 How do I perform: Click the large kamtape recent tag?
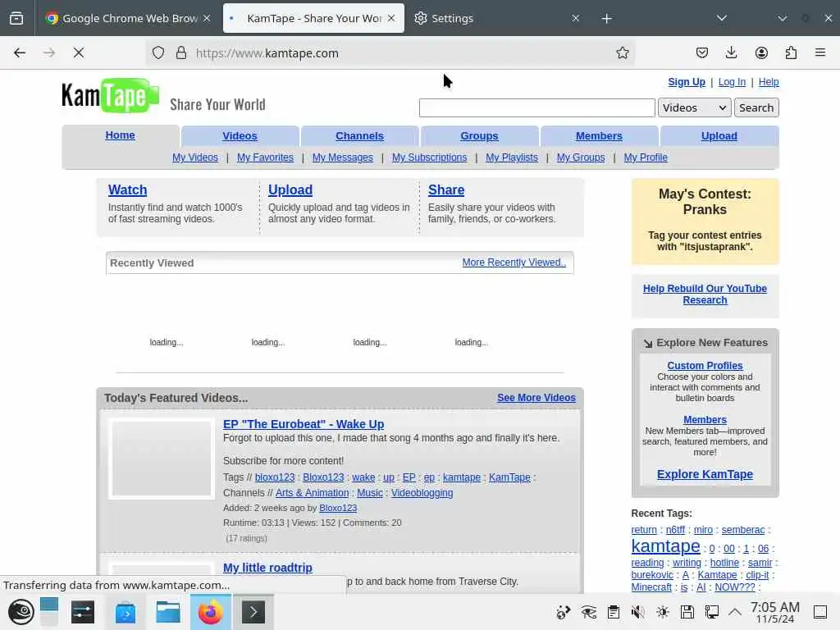(x=665, y=546)
